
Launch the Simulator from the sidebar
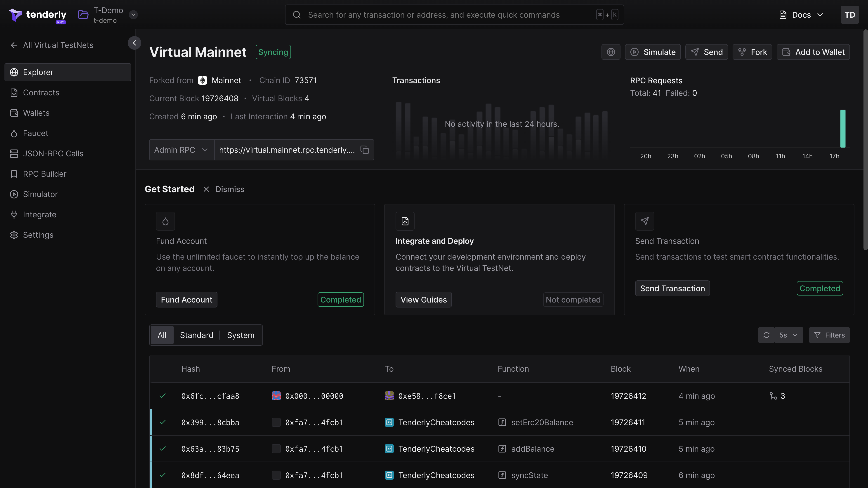tap(40, 194)
